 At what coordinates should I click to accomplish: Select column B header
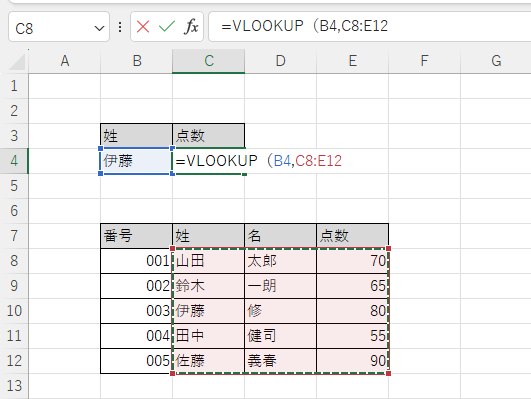coord(136,61)
